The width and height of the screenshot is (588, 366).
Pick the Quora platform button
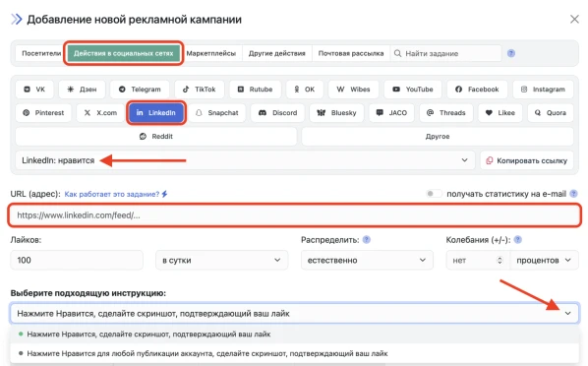tap(551, 112)
